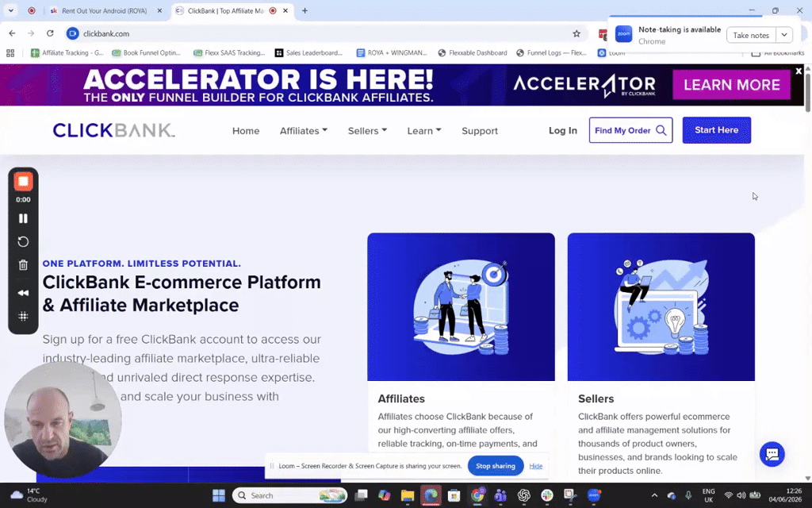
Task: Click the Hide link in sharing bar
Action: point(535,466)
